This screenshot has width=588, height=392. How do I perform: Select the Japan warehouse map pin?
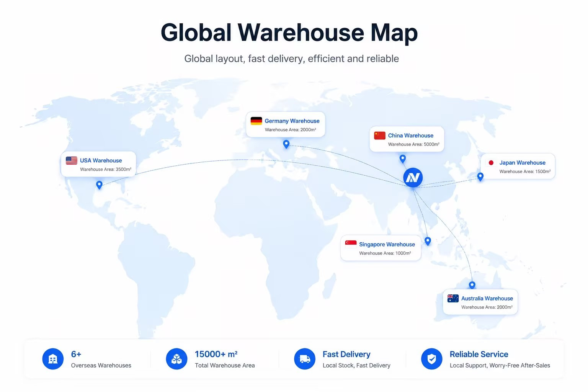click(x=480, y=176)
